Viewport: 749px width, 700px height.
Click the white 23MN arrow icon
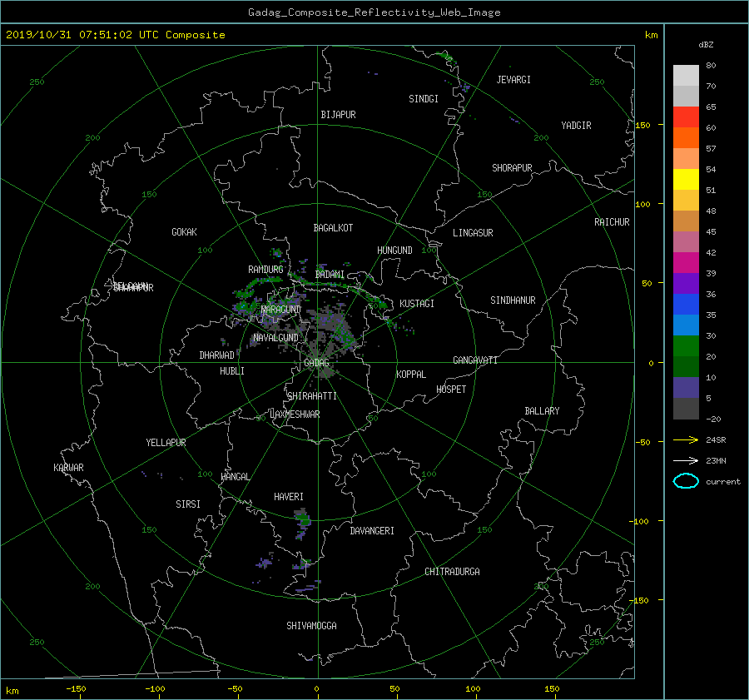click(x=686, y=460)
